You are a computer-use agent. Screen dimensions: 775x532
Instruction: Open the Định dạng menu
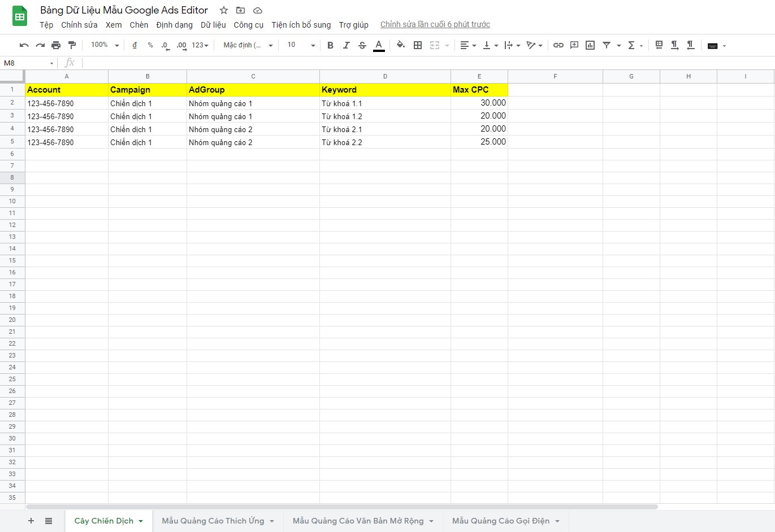tap(174, 25)
